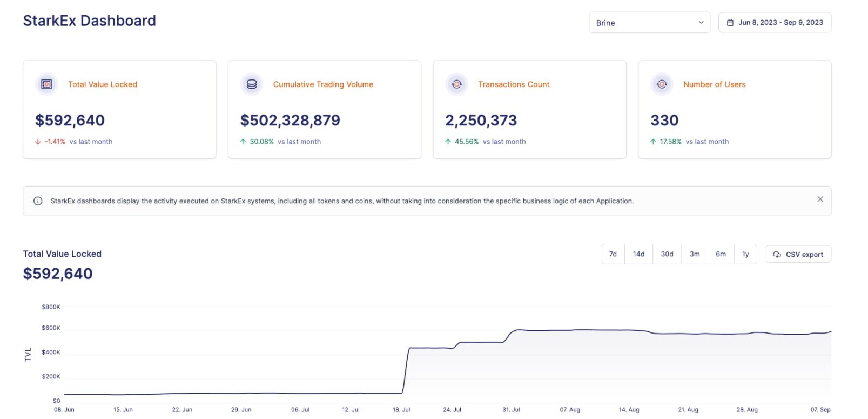Click the info icon in the notice banner
The image size is (868, 419).
(38, 201)
